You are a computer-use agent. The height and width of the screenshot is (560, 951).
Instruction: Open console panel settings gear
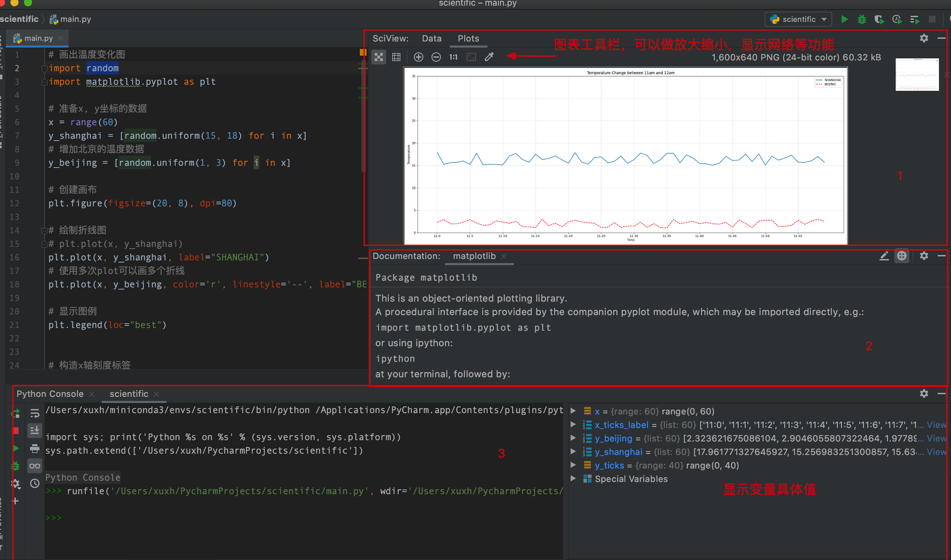[924, 394]
